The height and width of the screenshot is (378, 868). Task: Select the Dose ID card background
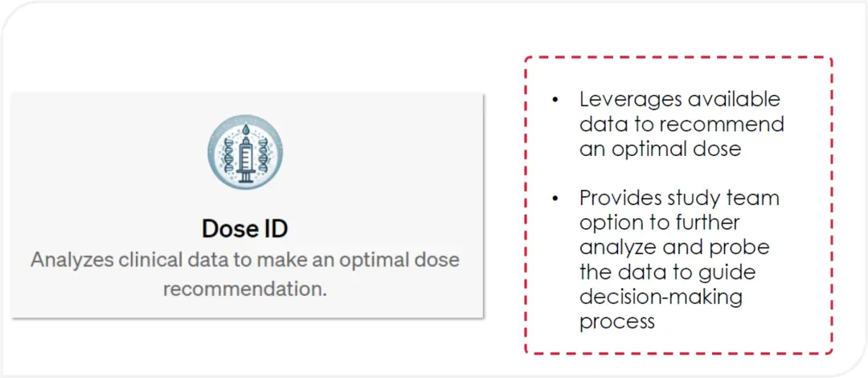(247, 206)
